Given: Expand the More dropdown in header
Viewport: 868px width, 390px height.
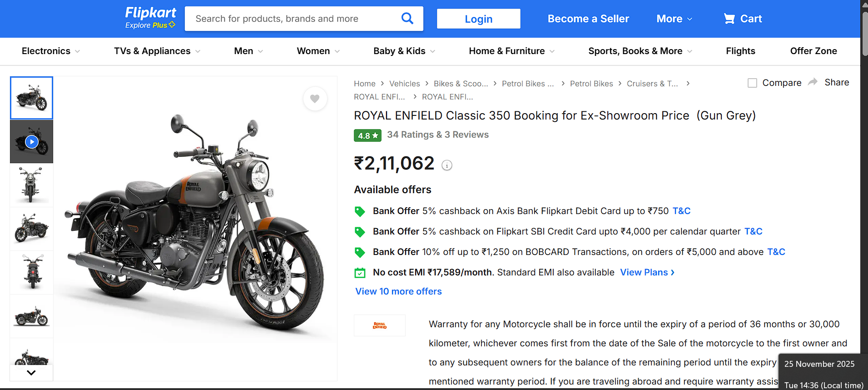Looking at the screenshot, I should coord(674,19).
